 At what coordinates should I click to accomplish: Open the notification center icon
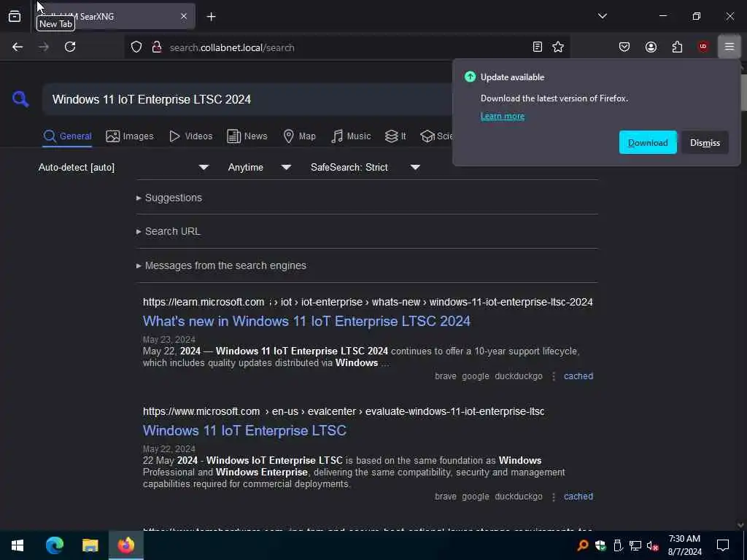point(723,545)
